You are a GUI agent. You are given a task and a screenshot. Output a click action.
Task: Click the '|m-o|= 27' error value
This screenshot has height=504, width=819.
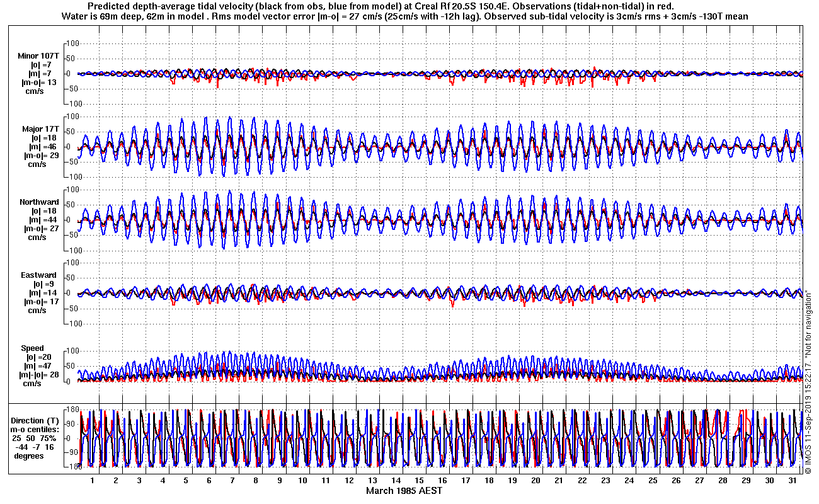click(40, 229)
